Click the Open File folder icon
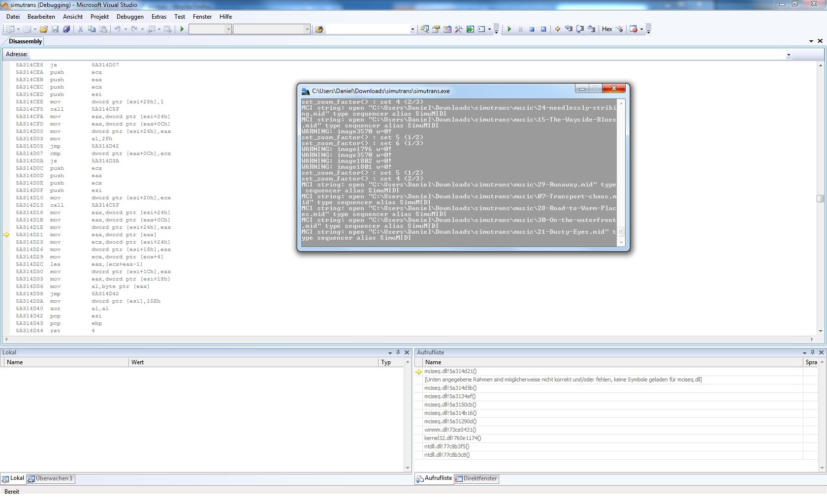This screenshot has width=827, height=504. (x=44, y=30)
